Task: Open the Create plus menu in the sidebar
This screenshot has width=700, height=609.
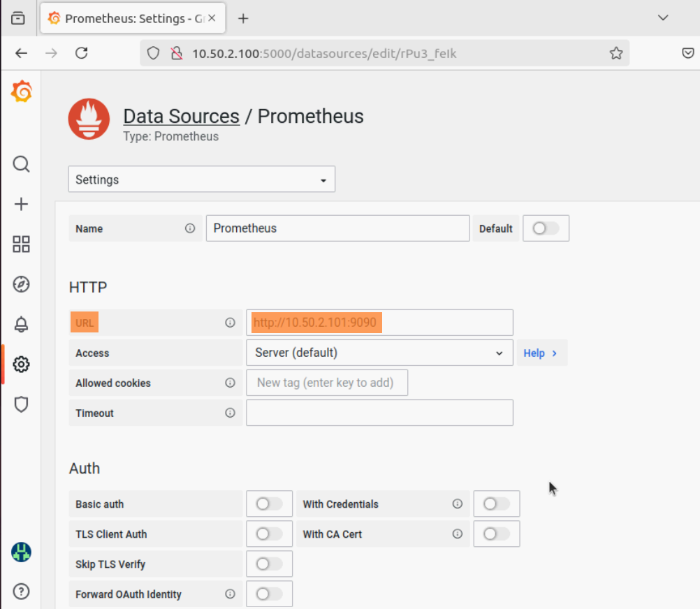Action: tap(21, 205)
